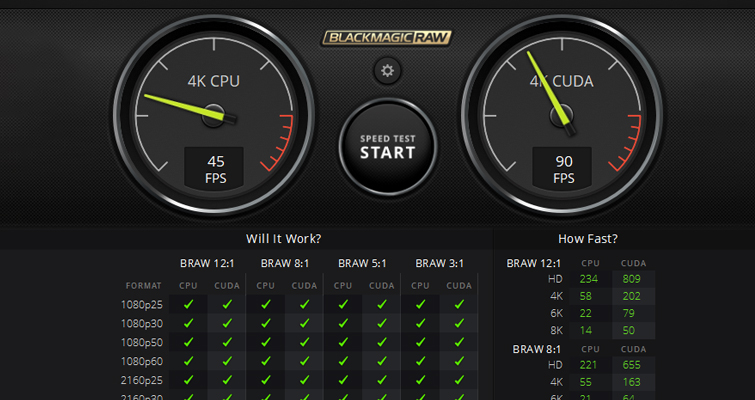Viewport: 755px width, 400px height.
Task: Click the 2160p25 BRAW 12:1 CUDA checkmark
Action: (x=227, y=380)
